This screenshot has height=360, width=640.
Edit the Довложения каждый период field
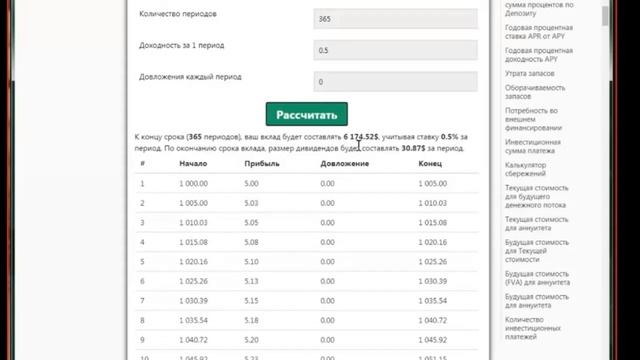point(395,82)
